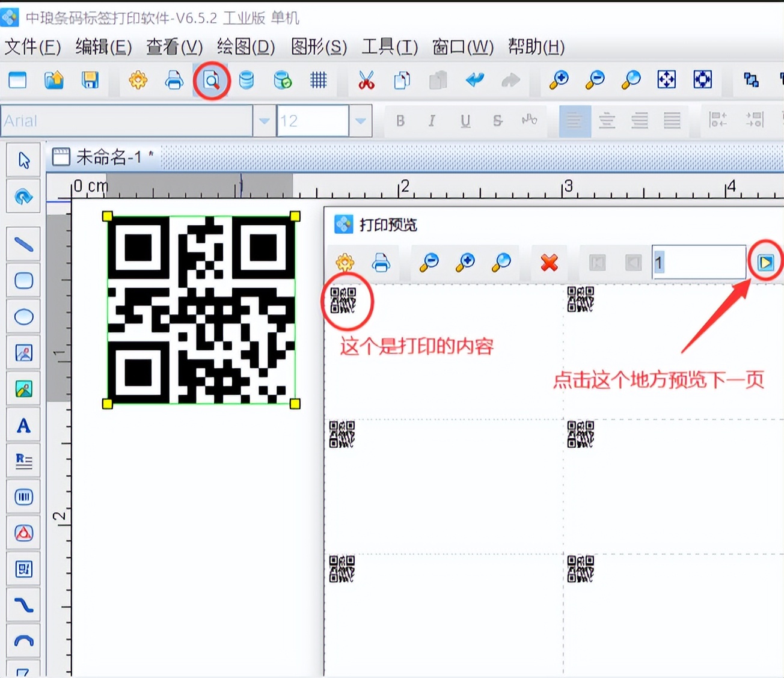Select the QR code drawing tool
Screen dimensions: 784x678
23,569
